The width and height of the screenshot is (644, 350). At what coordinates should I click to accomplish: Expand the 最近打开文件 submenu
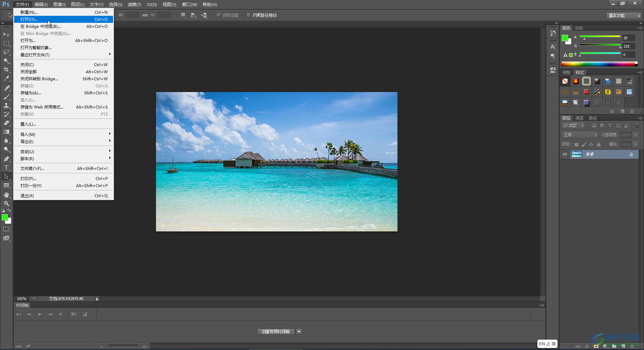[64, 55]
